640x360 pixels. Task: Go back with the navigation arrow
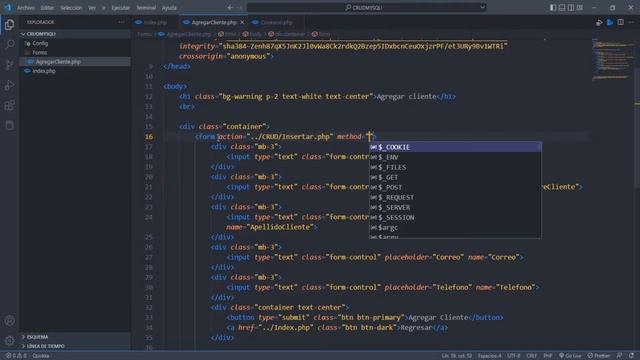click(230, 7)
